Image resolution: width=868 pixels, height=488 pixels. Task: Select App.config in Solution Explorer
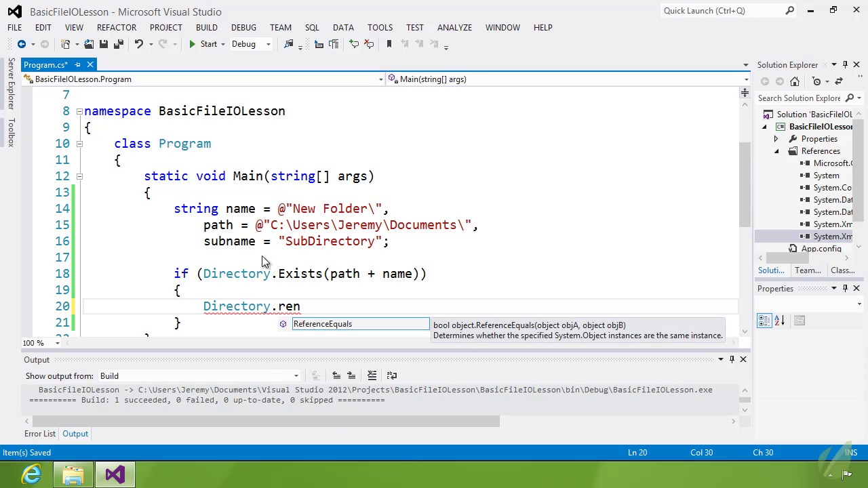(x=821, y=249)
